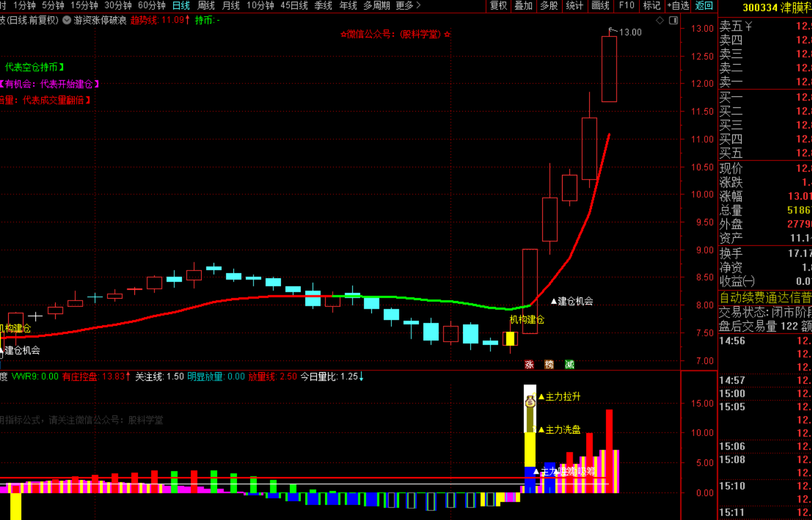Open the indicator dropdown beside 前复权
The image size is (812, 520).
[67, 20]
